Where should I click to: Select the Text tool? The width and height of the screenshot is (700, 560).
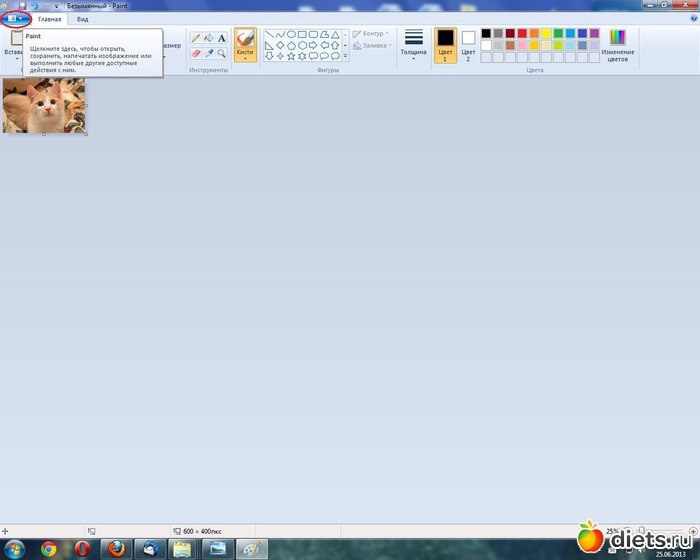pos(222,37)
